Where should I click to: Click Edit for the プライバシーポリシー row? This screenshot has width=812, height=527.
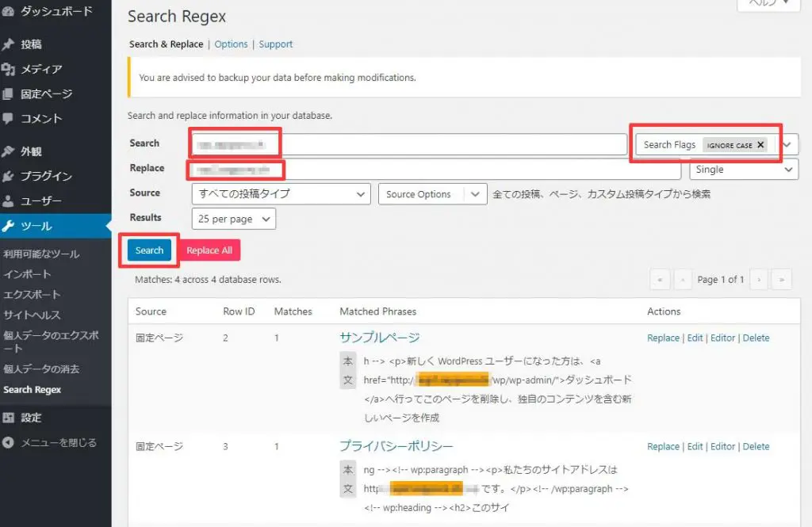tap(695, 446)
